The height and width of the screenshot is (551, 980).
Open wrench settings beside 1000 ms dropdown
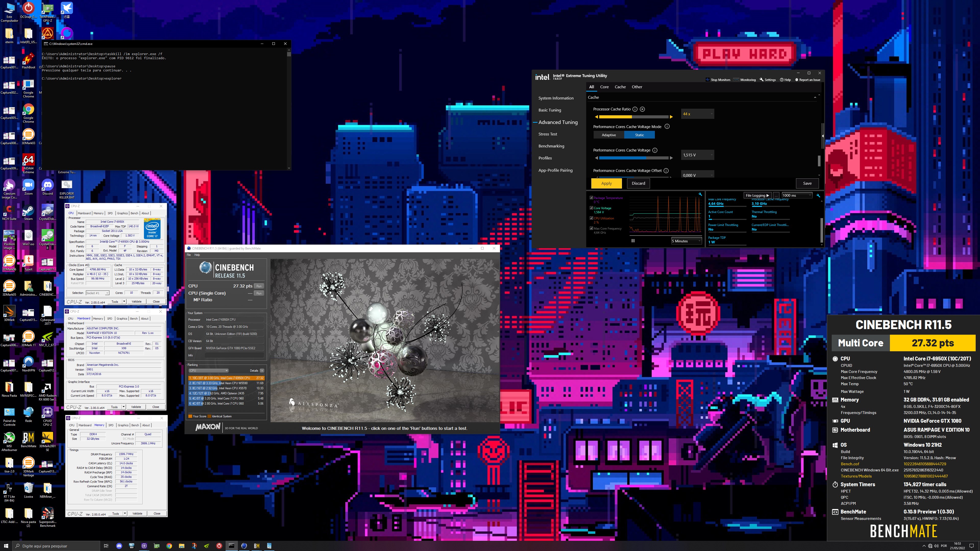coord(818,195)
